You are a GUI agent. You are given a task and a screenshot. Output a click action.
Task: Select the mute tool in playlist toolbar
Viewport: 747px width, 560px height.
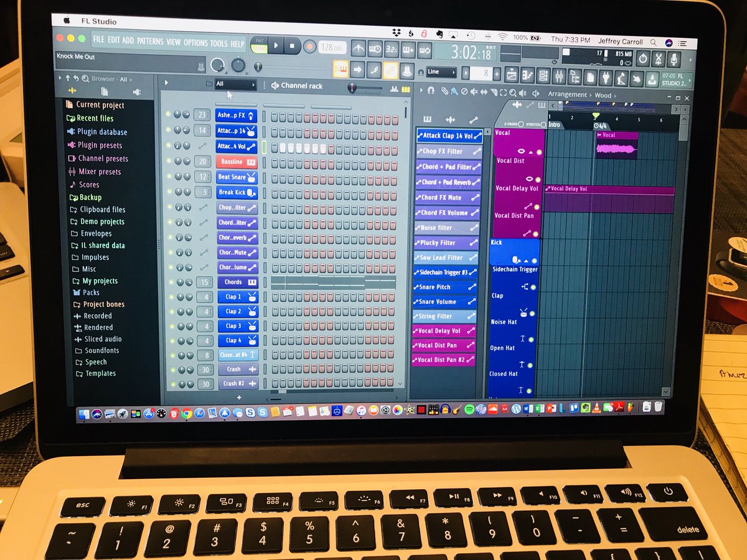click(474, 91)
